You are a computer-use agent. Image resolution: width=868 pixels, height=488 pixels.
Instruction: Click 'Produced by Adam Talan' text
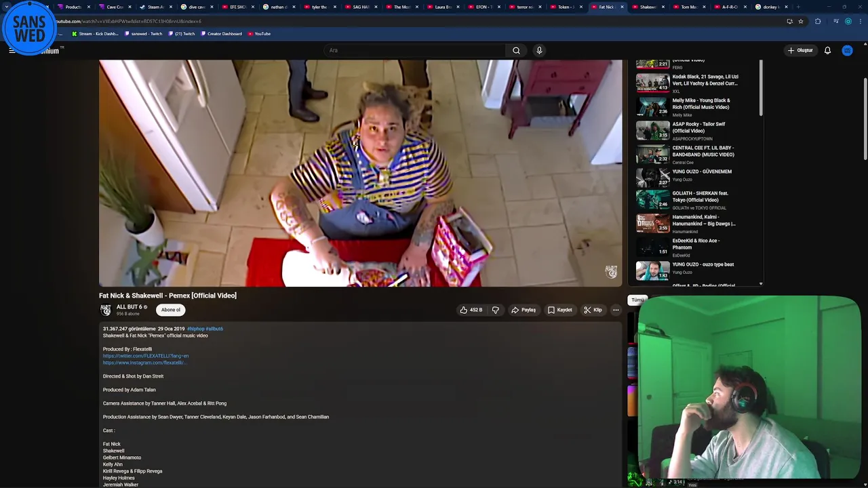tap(129, 390)
